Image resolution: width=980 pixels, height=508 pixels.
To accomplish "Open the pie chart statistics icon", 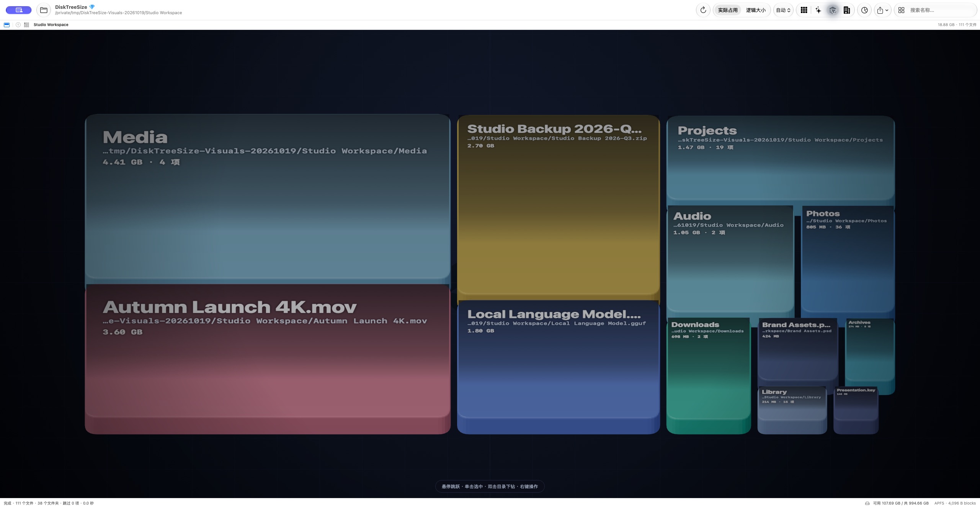I will pyautogui.click(x=864, y=10).
